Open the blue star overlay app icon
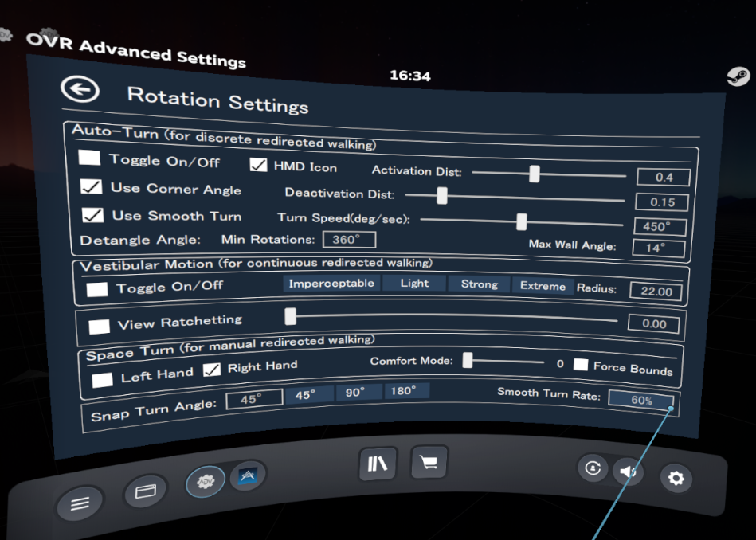Screen dimensions: 756x540 point(249,475)
